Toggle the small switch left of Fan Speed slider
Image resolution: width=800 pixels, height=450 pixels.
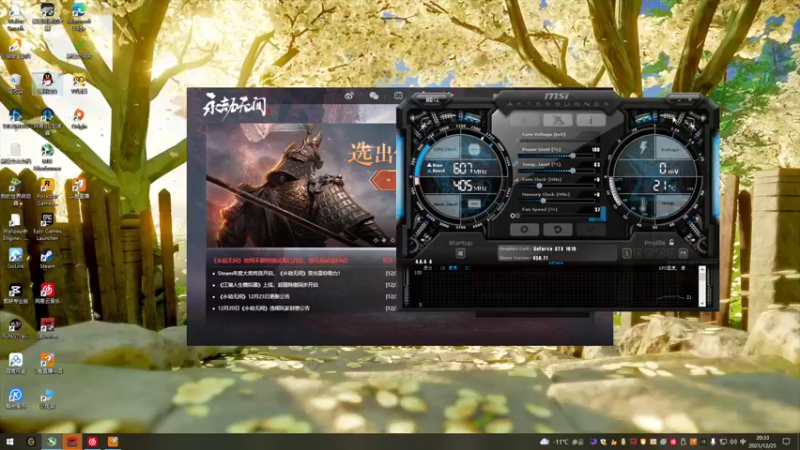pos(515,216)
